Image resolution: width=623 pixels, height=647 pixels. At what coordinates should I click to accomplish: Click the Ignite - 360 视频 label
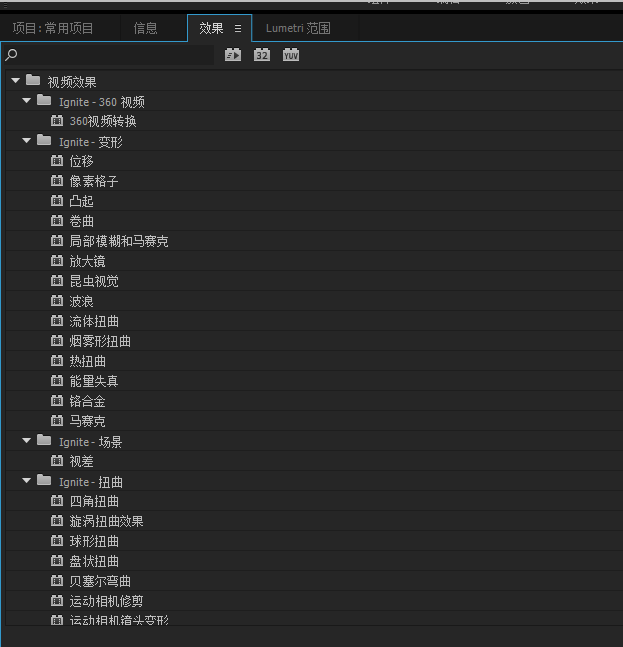point(101,102)
